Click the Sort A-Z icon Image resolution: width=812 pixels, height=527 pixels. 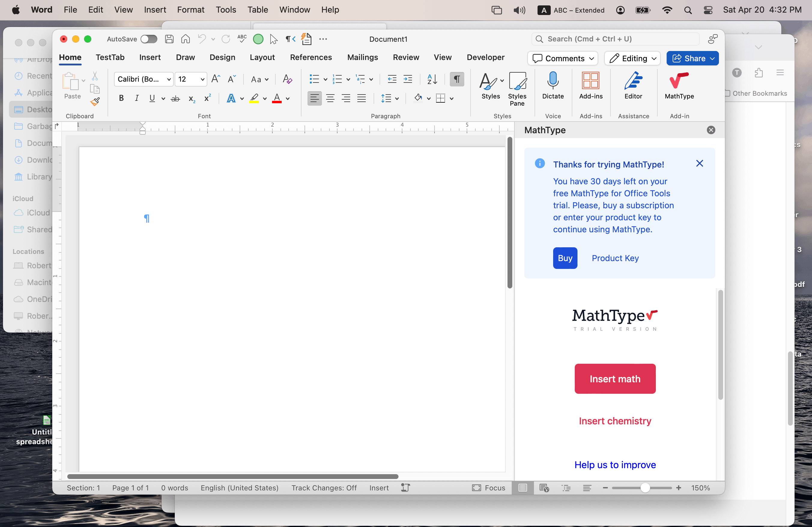tap(432, 79)
